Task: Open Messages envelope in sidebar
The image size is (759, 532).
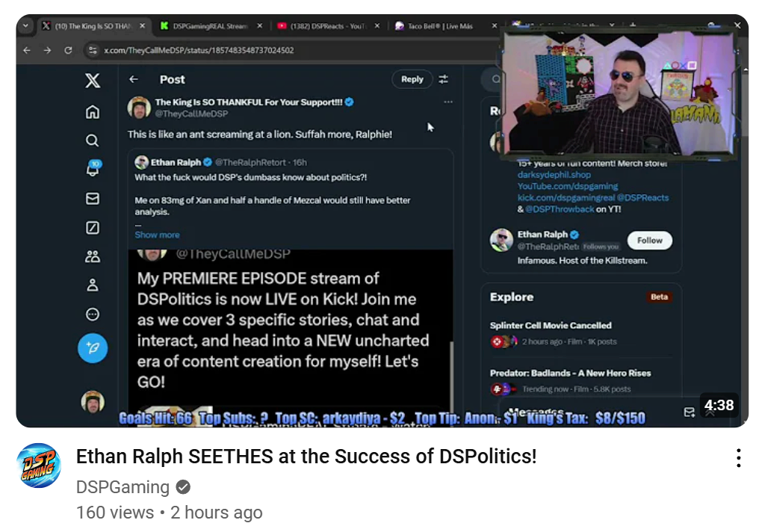Action: [93, 199]
